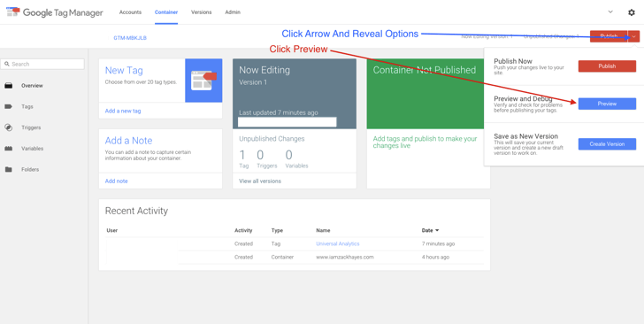
Task: Select Folders in the sidebar
Action: [30, 169]
